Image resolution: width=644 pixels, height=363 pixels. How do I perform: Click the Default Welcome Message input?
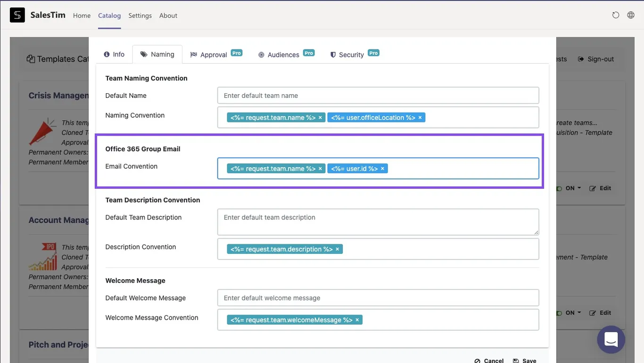[x=378, y=298]
